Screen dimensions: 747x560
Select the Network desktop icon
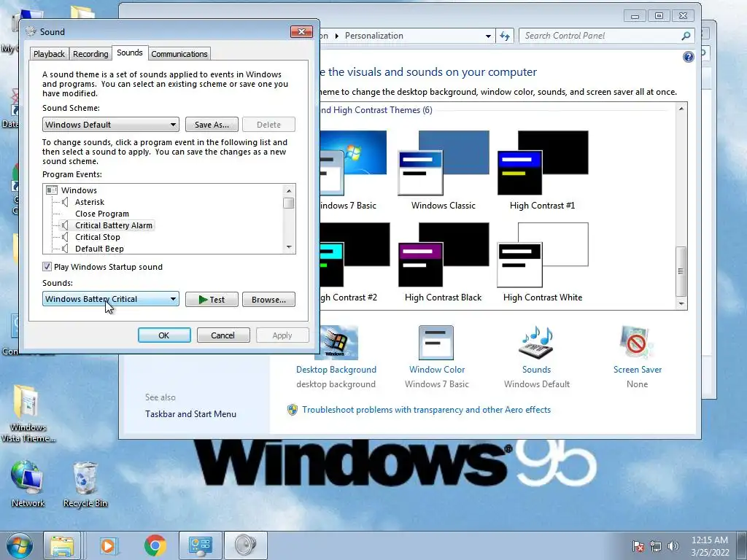click(28, 484)
